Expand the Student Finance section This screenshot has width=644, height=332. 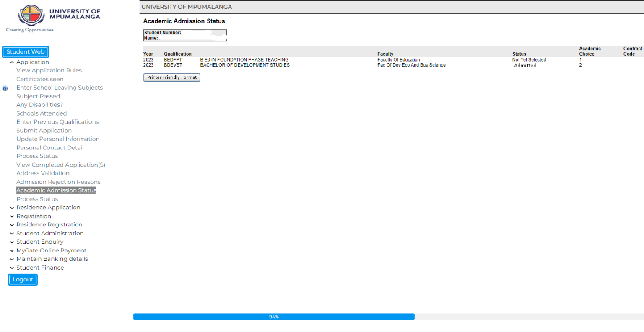[x=12, y=268]
